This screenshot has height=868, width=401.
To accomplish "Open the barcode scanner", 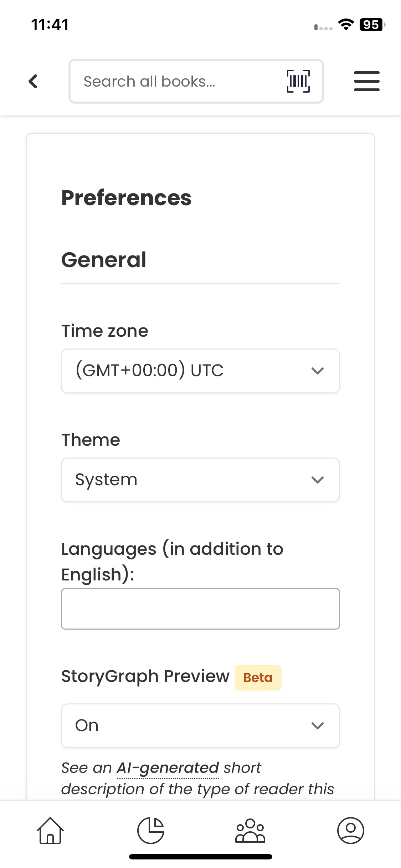I will (x=298, y=81).
